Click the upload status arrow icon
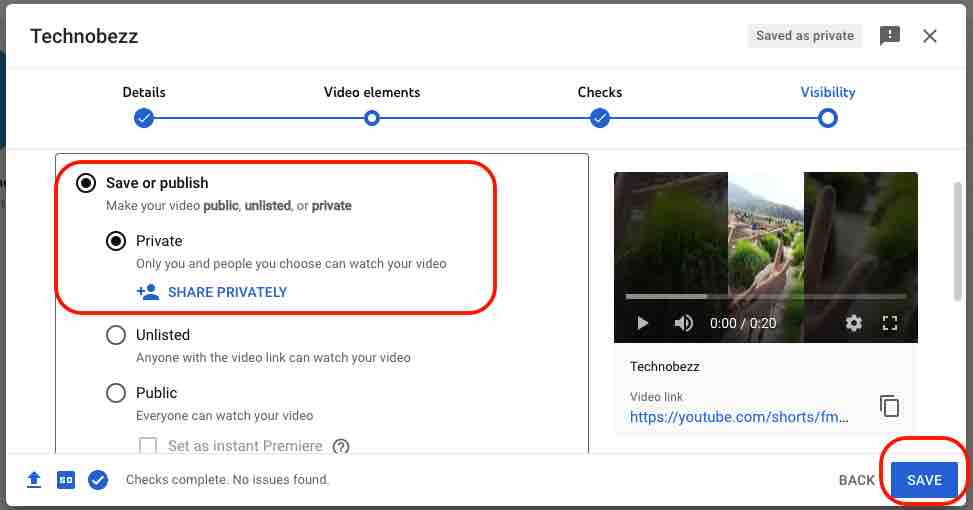This screenshot has height=510, width=973. (34, 480)
